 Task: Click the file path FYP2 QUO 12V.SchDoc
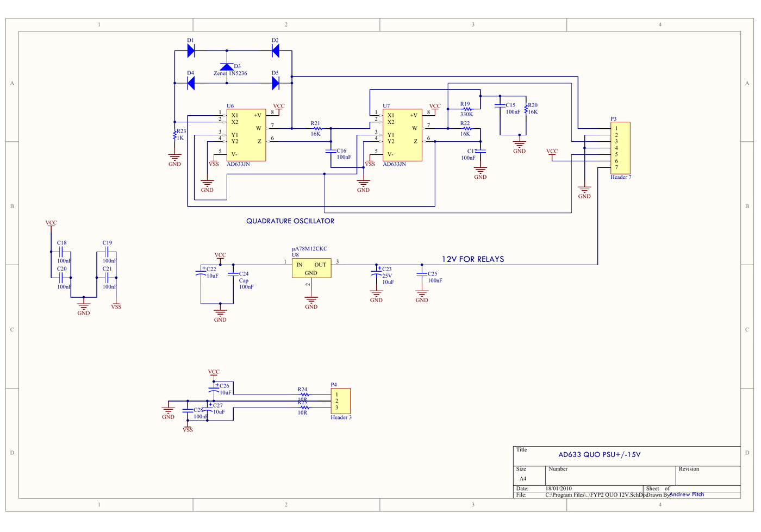coord(596,495)
